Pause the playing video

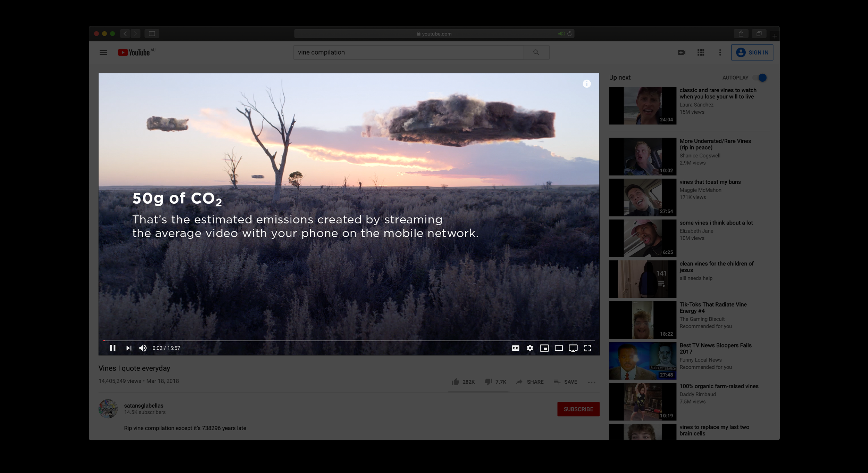[x=112, y=348]
